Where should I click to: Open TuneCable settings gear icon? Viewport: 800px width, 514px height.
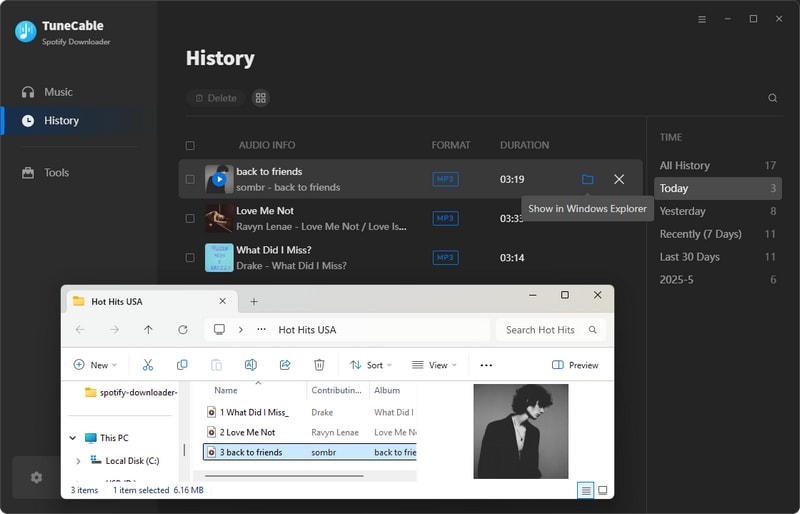point(36,477)
